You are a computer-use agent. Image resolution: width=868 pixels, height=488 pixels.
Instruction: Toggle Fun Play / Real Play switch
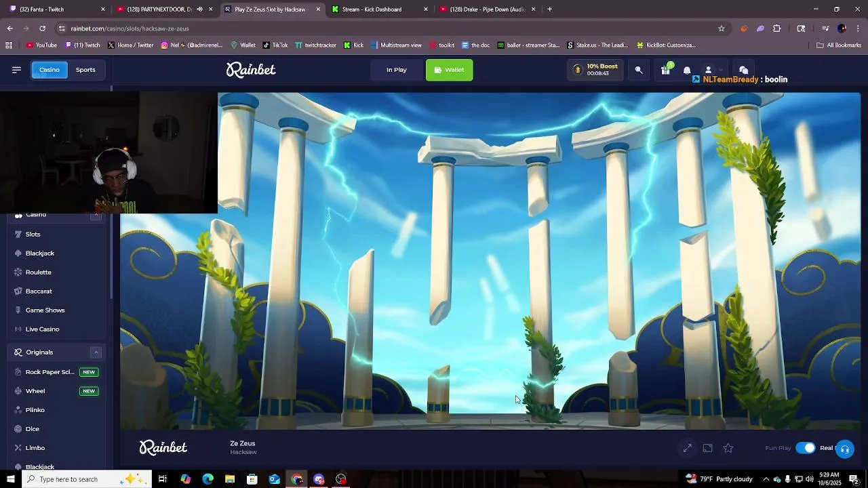(x=806, y=448)
